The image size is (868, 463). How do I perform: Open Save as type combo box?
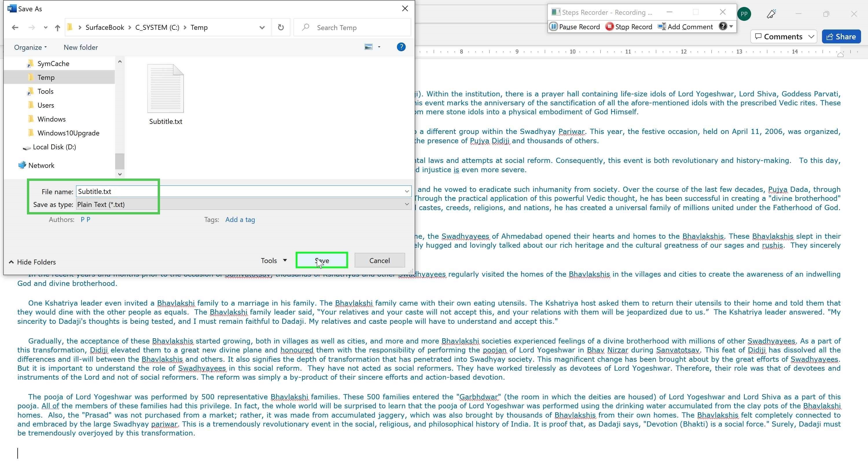(244, 204)
